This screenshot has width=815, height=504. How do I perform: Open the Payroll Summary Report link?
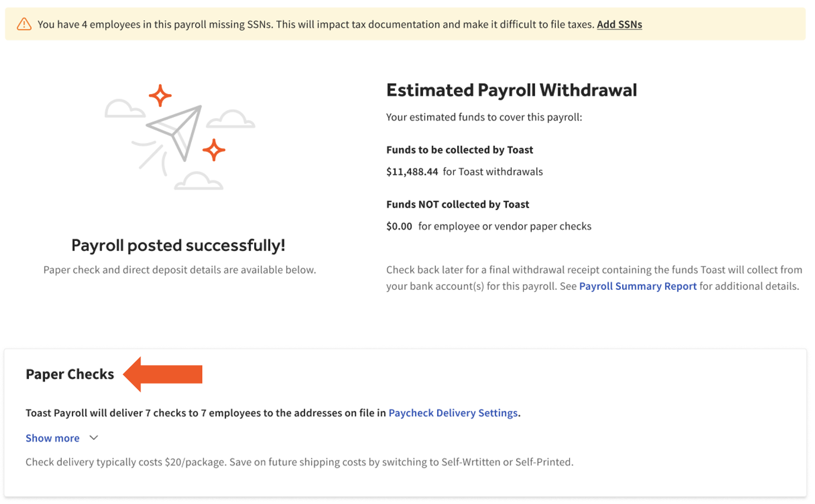tap(637, 286)
